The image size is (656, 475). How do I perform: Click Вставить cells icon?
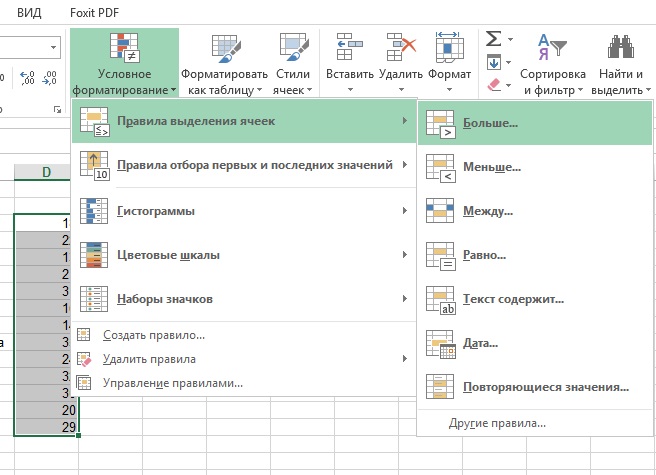coord(350,47)
